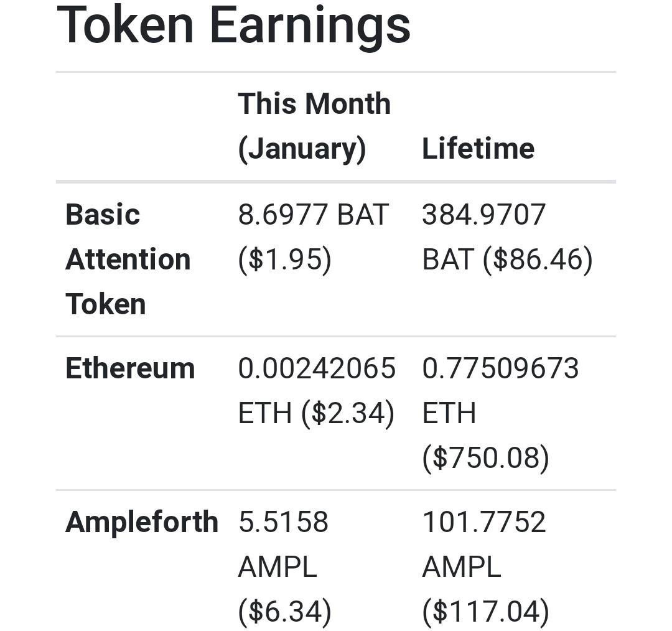Select the Lifetime column header
Viewport: 672px width, 631px height.
click(478, 148)
